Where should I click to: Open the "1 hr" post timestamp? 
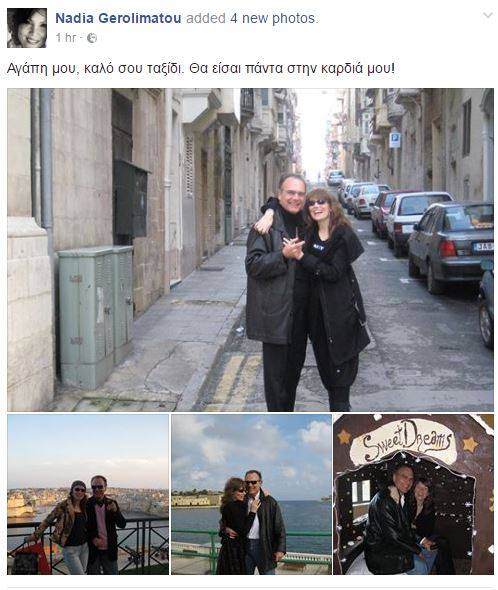[x=65, y=38]
